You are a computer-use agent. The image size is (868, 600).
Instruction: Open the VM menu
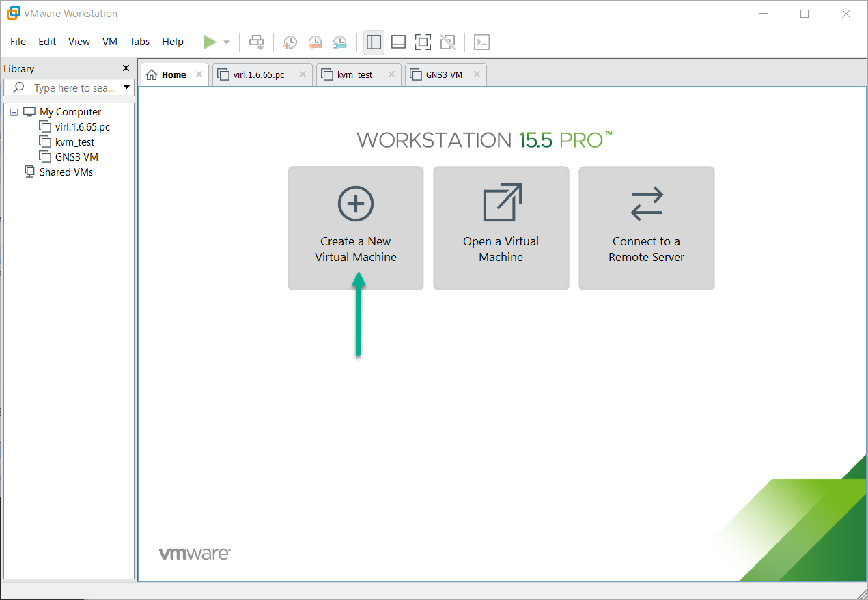pyautogui.click(x=110, y=42)
